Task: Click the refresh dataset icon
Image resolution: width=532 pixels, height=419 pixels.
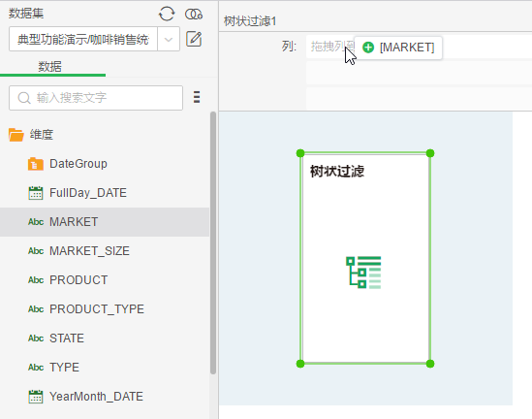Action: [x=167, y=14]
